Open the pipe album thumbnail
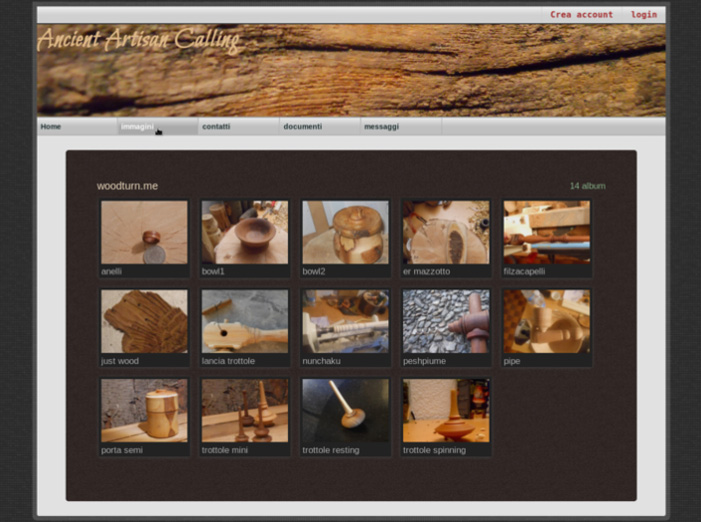Image resolution: width=701 pixels, height=522 pixels. [546, 321]
